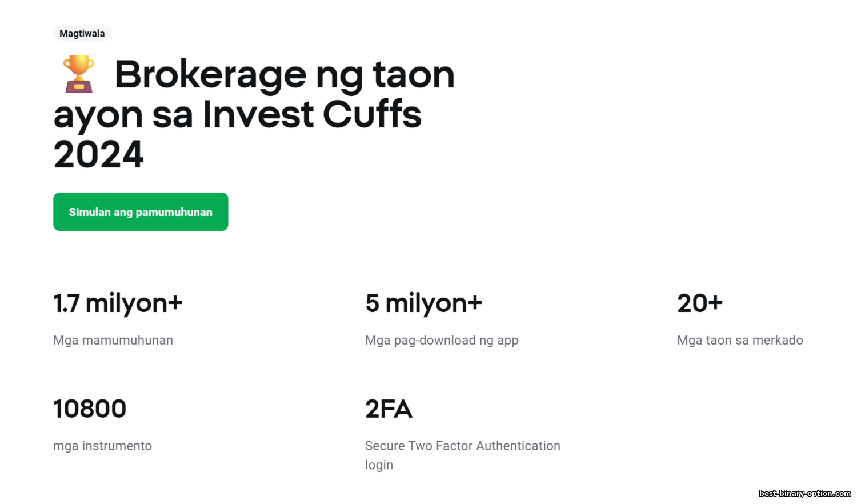
Task: Click the word login below 2FA
Action: click(379, 465)
